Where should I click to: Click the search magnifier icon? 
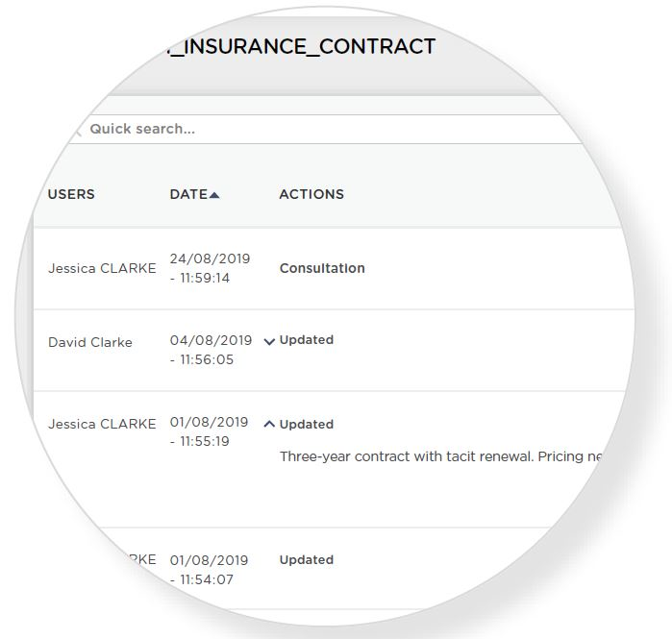tap(77, 130)
